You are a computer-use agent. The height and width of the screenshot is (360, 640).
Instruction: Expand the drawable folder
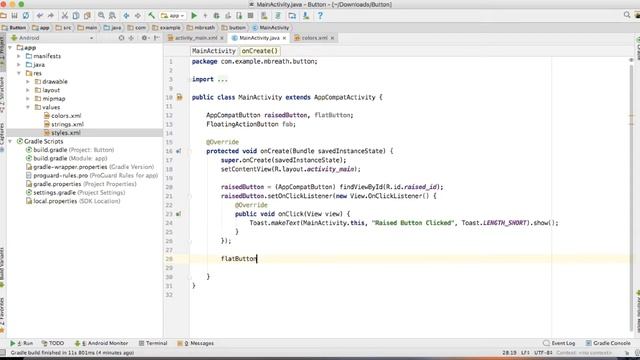(28, 82)
